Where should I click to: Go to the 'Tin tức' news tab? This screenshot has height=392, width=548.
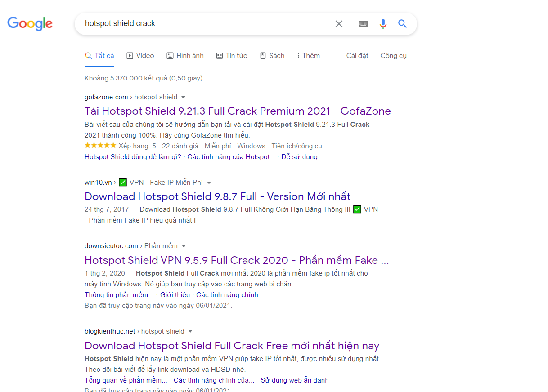coord(231,56)
